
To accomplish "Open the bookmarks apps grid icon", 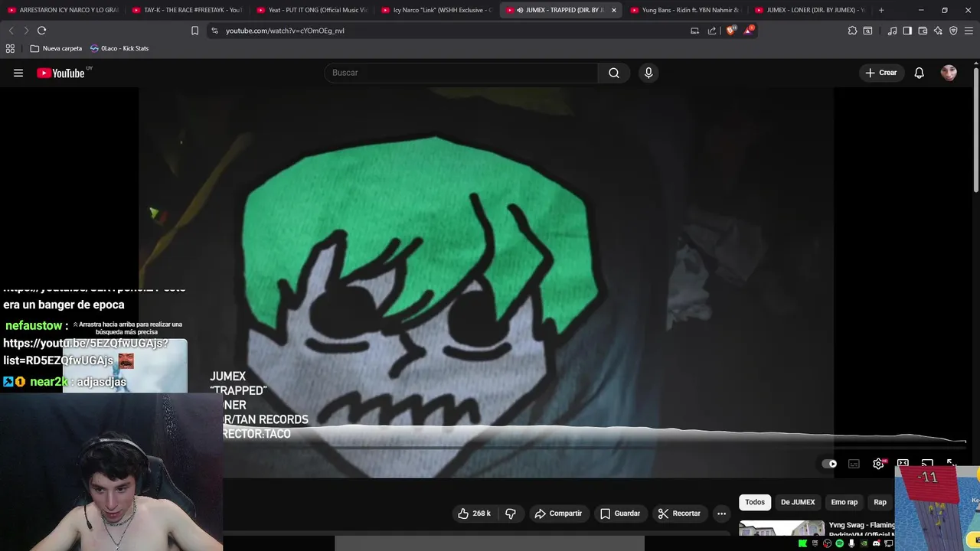I will 10,48.
